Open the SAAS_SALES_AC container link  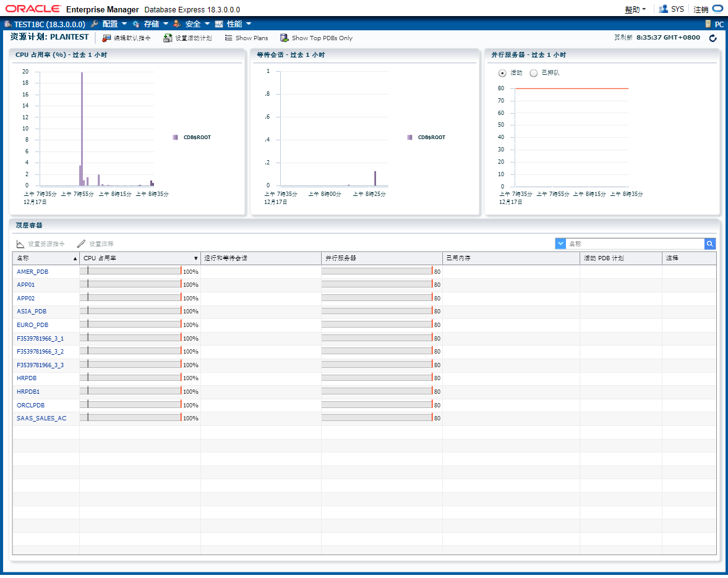click(42, 418)
